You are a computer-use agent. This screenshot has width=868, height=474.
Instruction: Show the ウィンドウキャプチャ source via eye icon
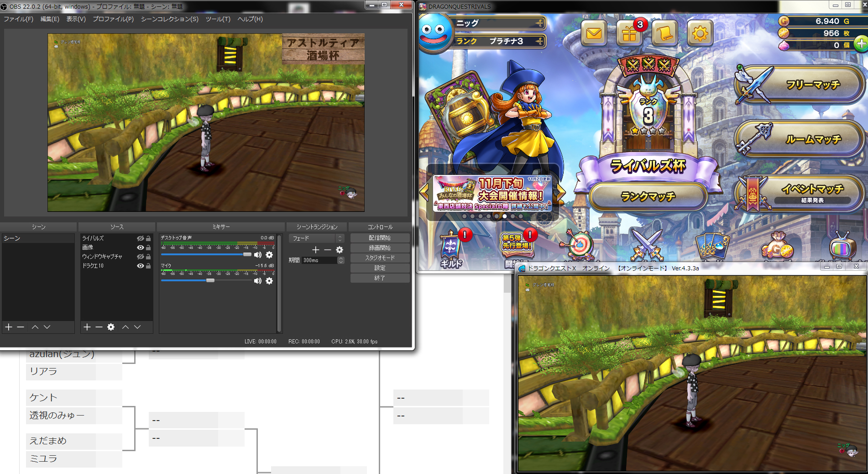141,257
